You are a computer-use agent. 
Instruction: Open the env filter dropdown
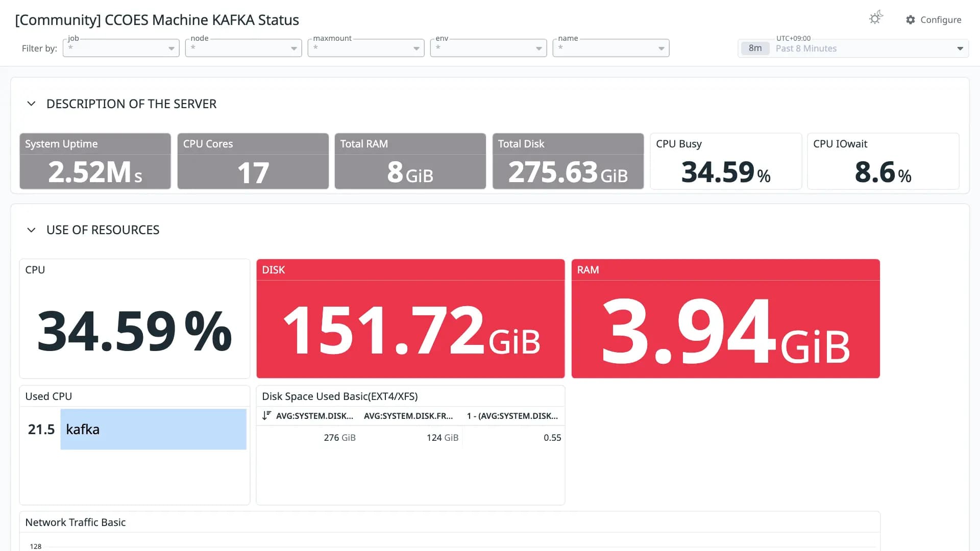click(x=488, y=48)
